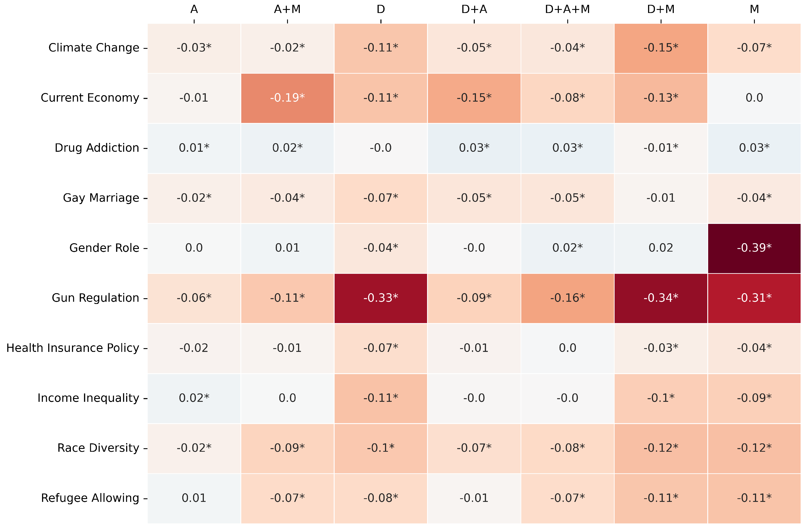Select the Gay Marriage D cell (-0.07*)
The width and height of the screenshot is (807, 532).
(x=381, y=198)
